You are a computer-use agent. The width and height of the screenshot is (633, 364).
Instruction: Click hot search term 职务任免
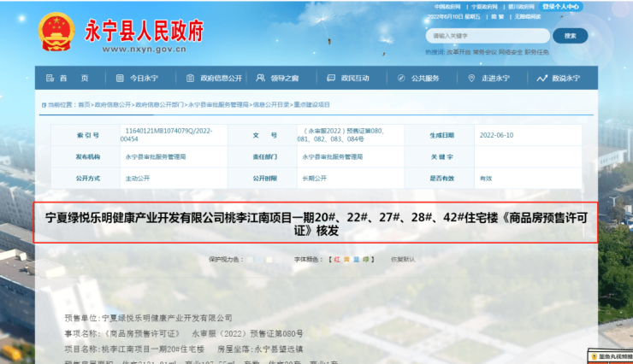click(x=536, y=52)
